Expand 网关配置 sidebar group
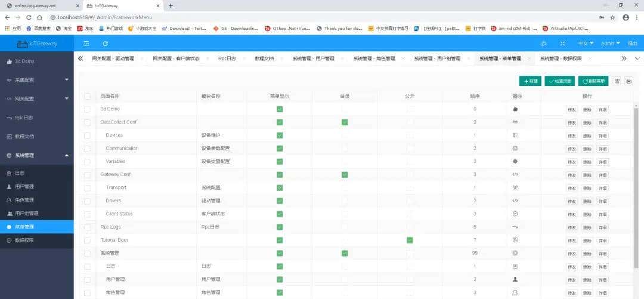The width and height of the screenshot is (644, 299). pos(37,98)
